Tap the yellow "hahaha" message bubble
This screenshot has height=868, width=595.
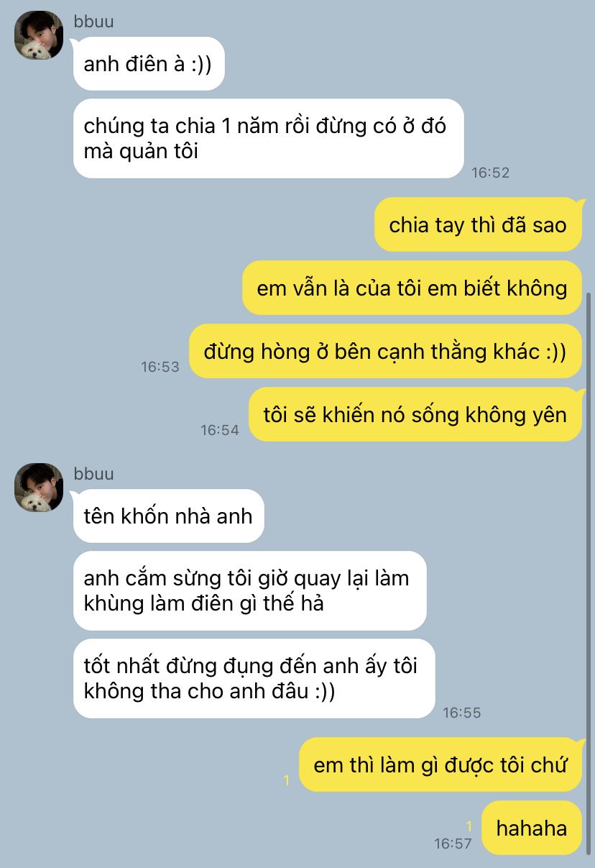(532, 828)
